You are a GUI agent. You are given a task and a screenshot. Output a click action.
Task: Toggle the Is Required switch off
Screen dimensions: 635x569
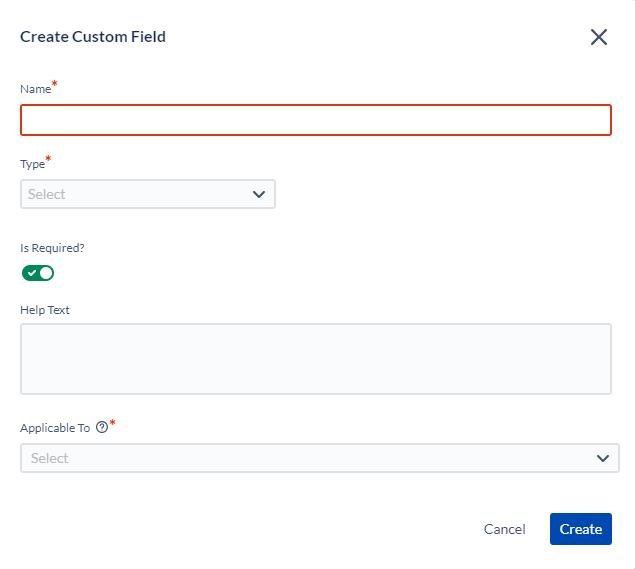coord(38,273)
